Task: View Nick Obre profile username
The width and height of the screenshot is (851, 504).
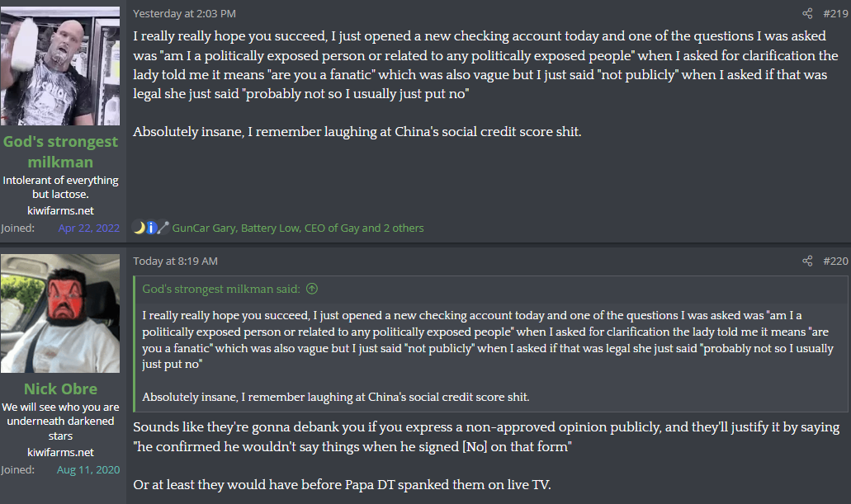Action: click(60, 389)
